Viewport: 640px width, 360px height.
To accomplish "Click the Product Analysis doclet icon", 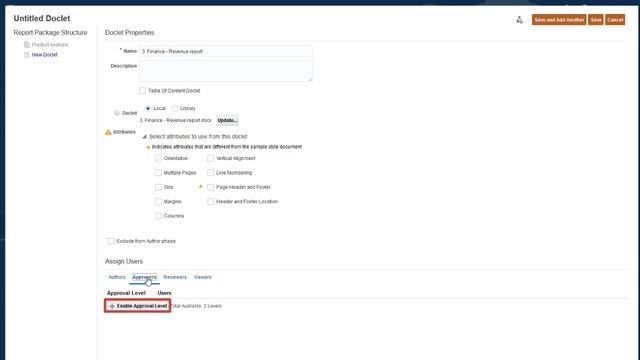I will (x=27, y=44).
